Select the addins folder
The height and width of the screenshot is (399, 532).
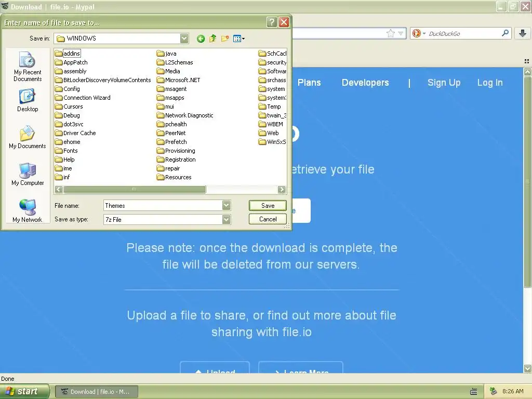(68, 54)
